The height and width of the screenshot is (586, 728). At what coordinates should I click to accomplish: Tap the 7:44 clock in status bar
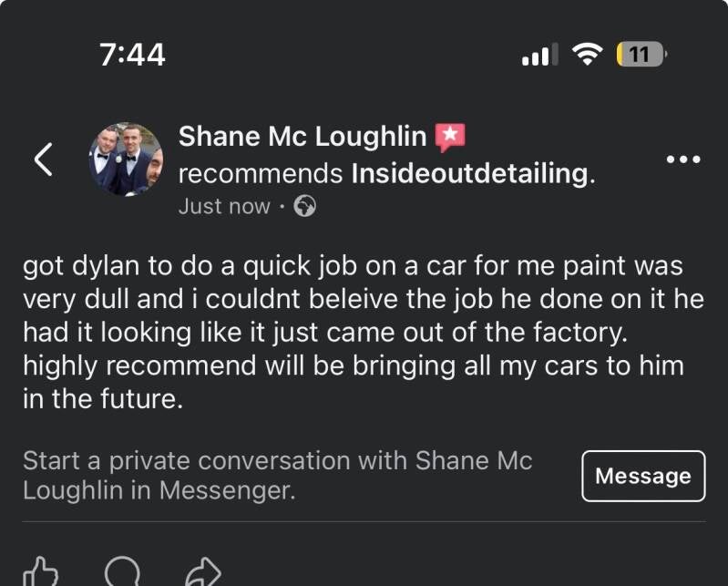click(133, 55)
